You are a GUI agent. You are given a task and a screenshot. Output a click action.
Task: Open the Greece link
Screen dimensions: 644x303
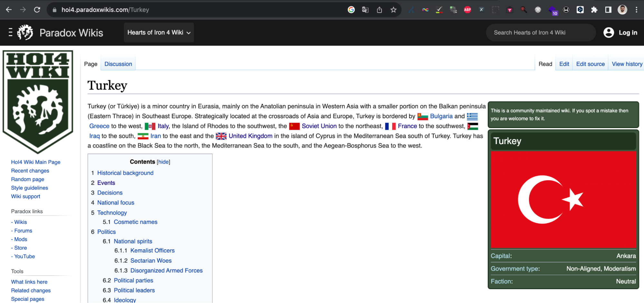click(x=99, y=126)
